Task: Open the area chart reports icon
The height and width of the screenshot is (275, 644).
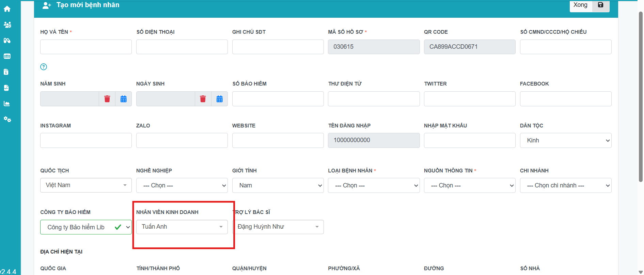Action: [x=7, y=104]
